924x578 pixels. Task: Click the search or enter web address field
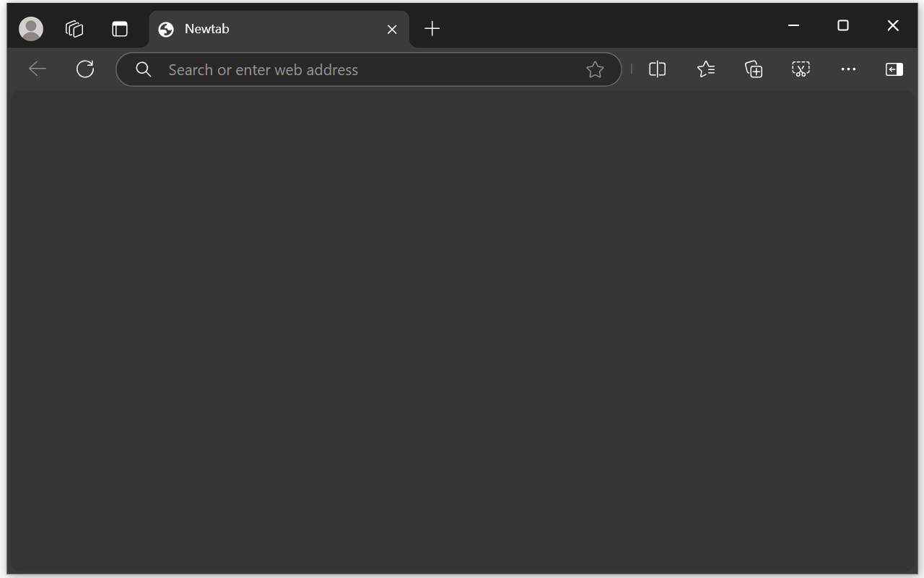[369, 69]
